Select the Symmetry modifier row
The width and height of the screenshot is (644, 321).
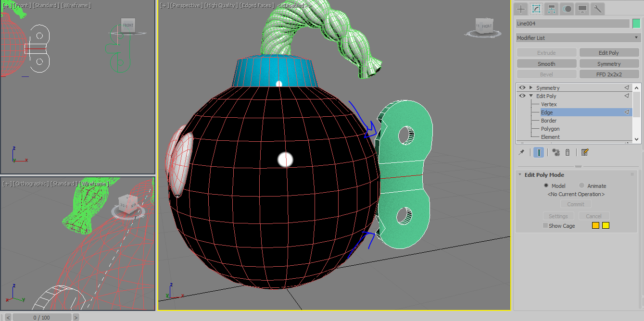[x=574, y=88]
